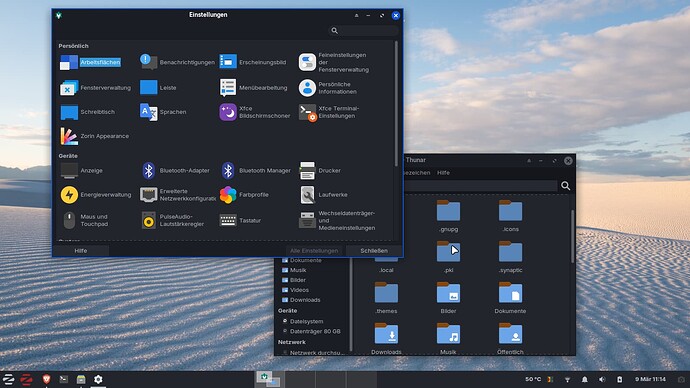Click the Hilfe button in Einstellungen

tap(81, 251)
